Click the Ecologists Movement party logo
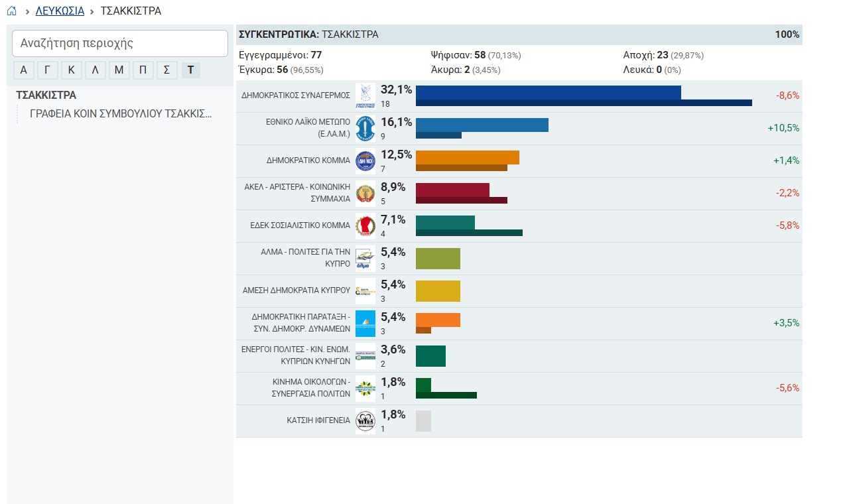This screenshot has height=504, width=847. point(365,388)
